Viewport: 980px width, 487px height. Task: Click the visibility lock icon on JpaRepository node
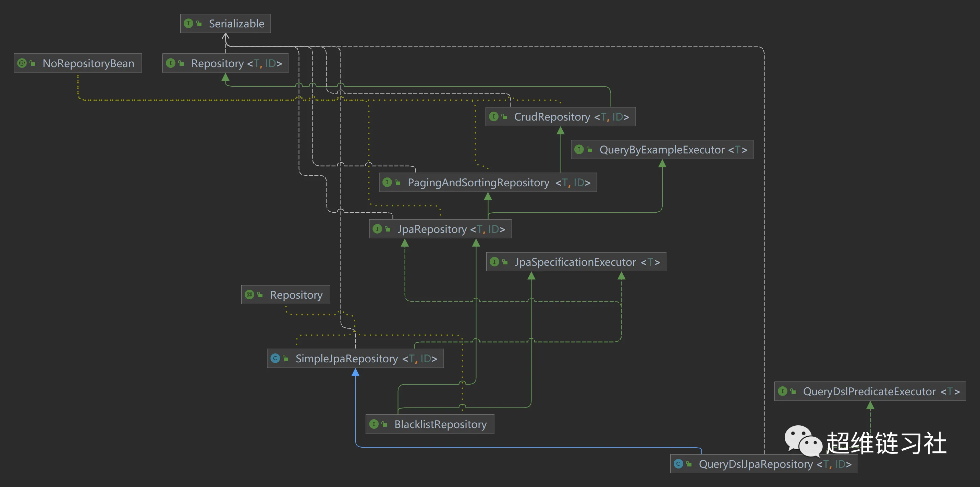pos(388,229)
